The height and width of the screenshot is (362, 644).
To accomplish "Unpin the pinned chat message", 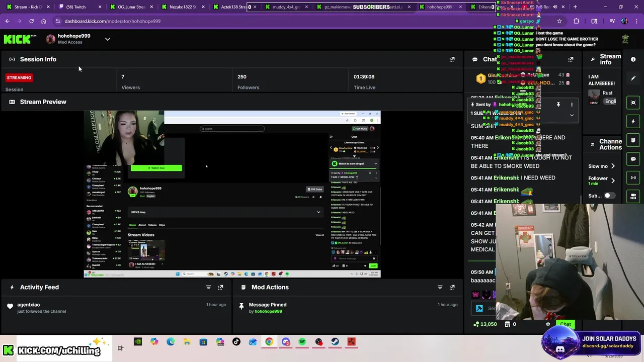I will [558, 105].
